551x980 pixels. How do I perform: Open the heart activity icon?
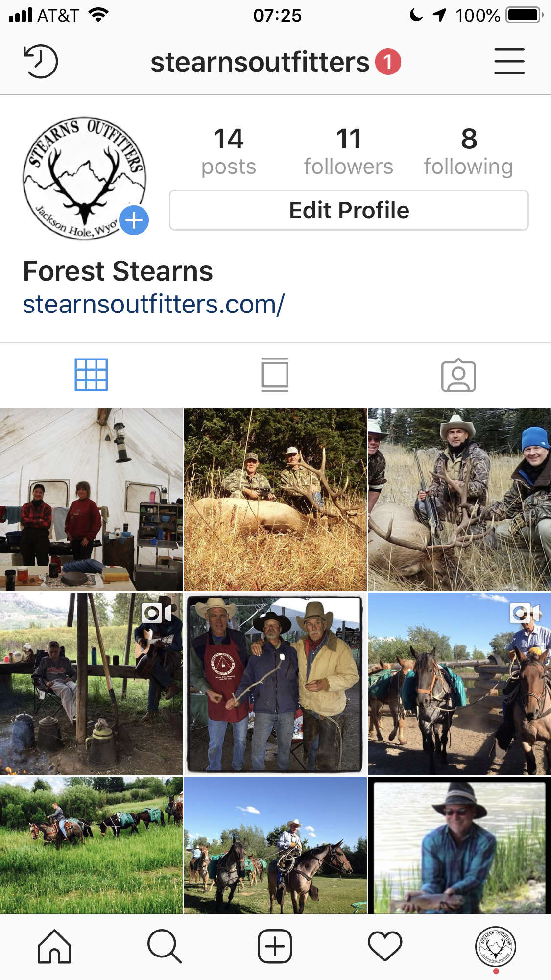tap(385, 946)
